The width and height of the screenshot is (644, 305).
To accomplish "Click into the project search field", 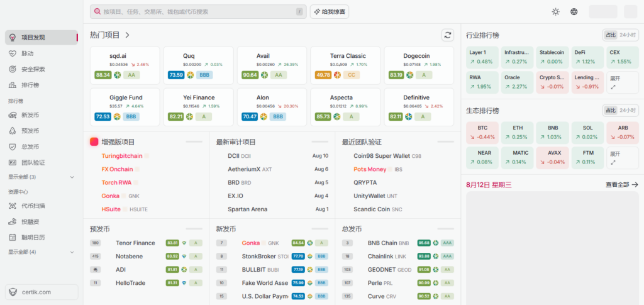I will point(198,12).
